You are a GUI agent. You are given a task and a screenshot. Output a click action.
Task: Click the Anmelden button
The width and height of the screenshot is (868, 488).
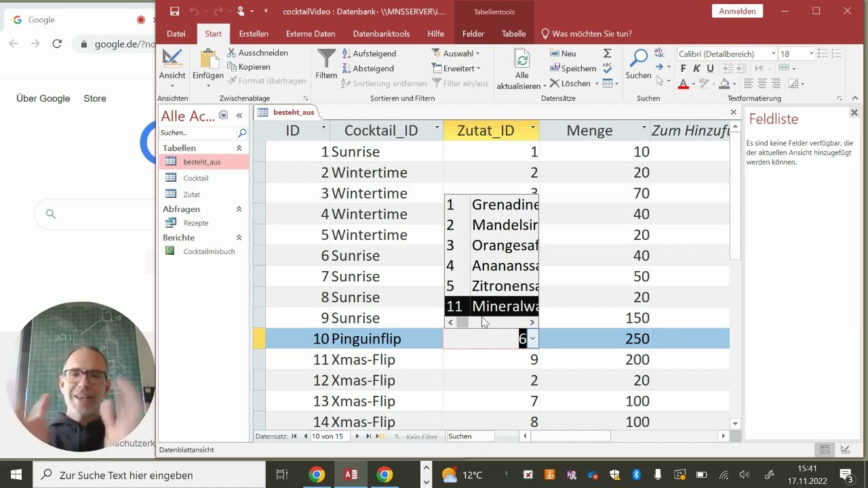tap(737, 11)
